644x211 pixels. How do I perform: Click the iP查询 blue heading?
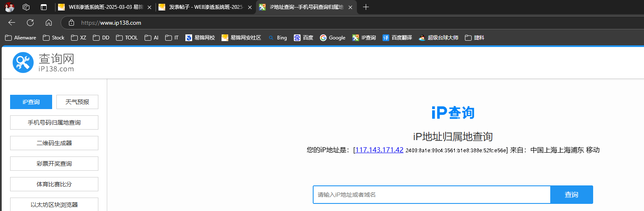coord(453,113)
